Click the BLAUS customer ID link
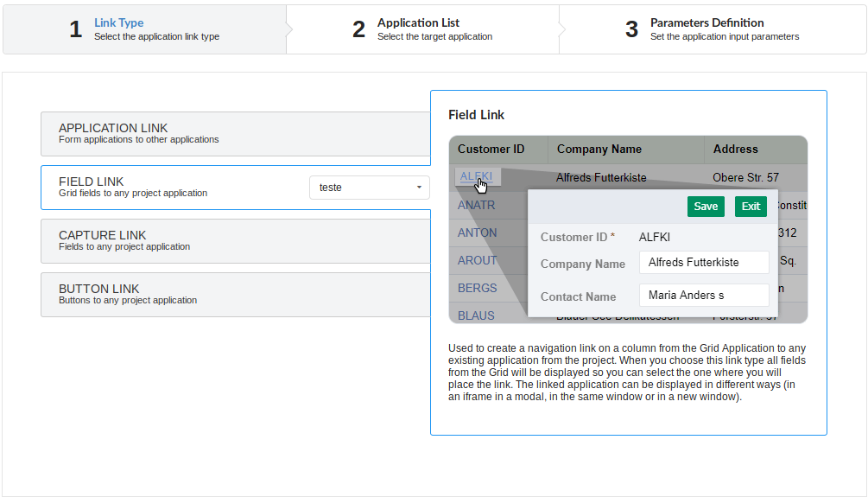The image size is (868, 497). pos(476,315)
